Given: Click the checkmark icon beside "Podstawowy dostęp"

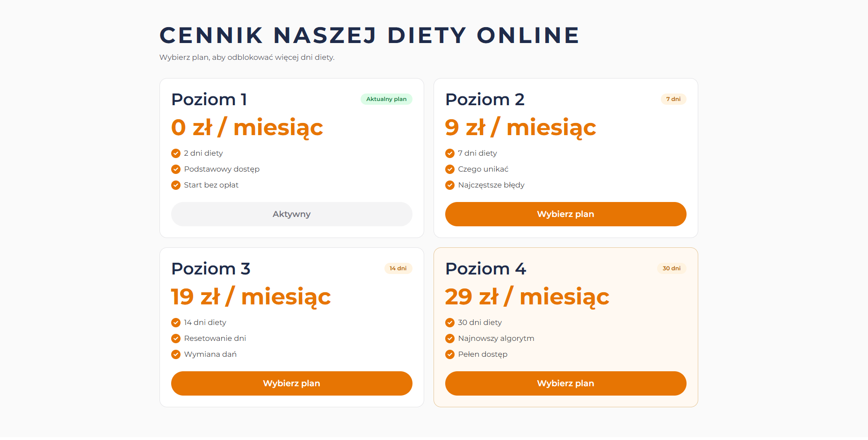Looking at the screenshot, I should pyautogui.click(x=176, y=169).
